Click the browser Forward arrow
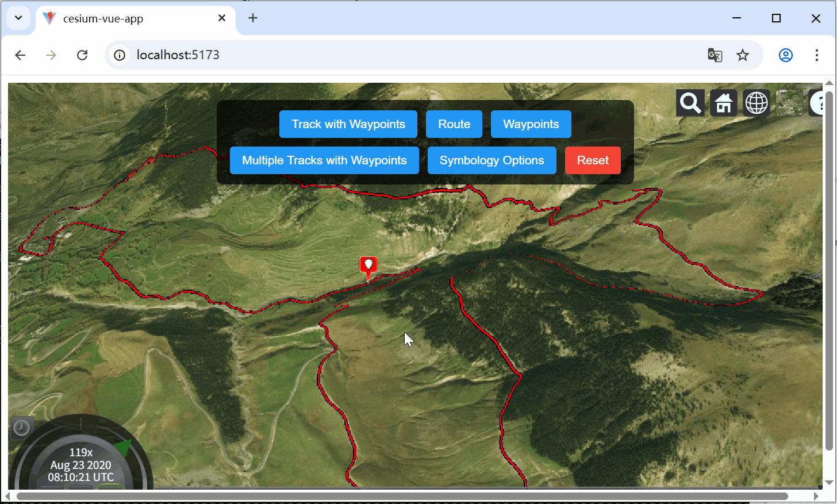This screenshot has height=504, width=837. pyautogui.click(x=51, y=55)
